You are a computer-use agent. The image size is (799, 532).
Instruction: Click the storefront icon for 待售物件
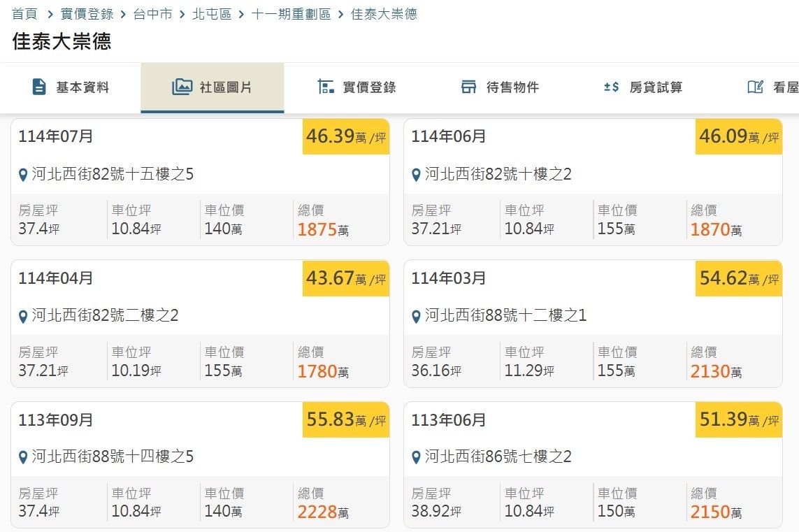click(468, 87)
